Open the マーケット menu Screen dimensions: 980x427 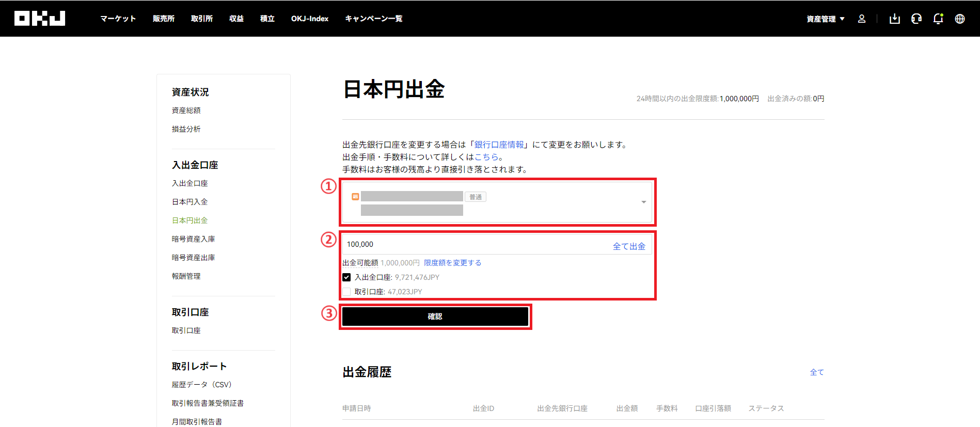[118, 19]
